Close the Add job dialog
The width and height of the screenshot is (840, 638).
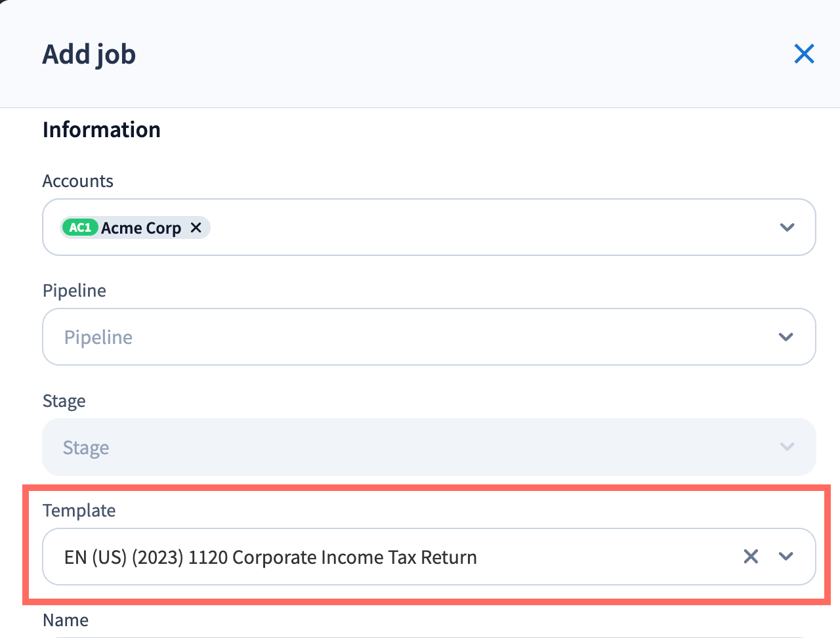point(804,54)
